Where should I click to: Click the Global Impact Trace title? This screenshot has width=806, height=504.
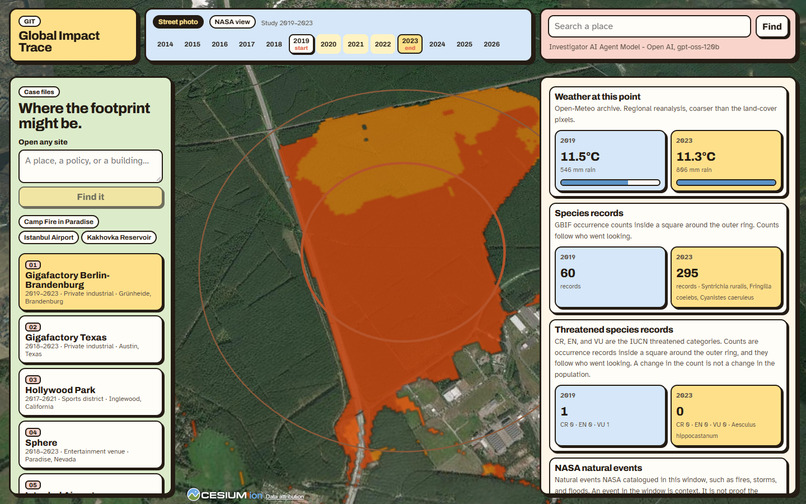tap(59, 42)
